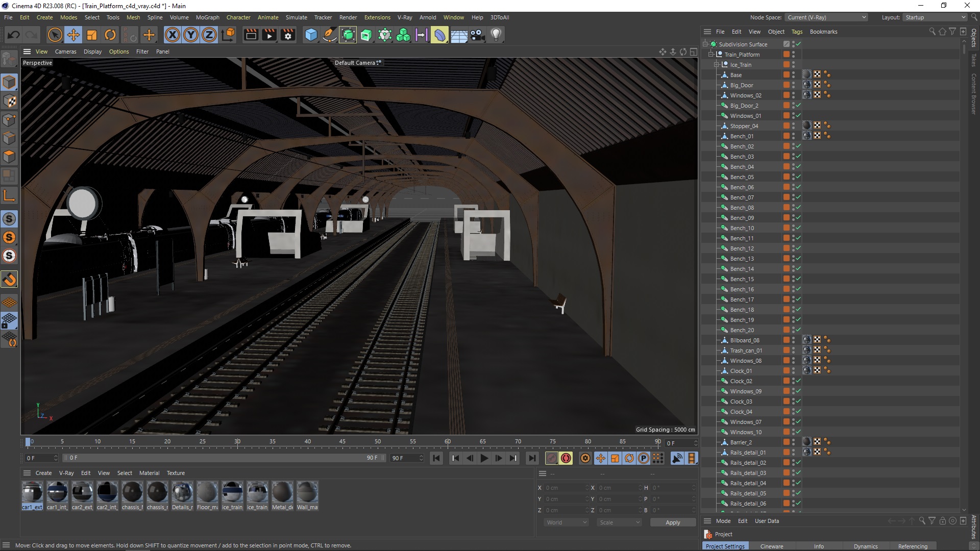This screenshot has width=980, height=551.
Task: Go to end of animation
Action: (x=532, y=458)
